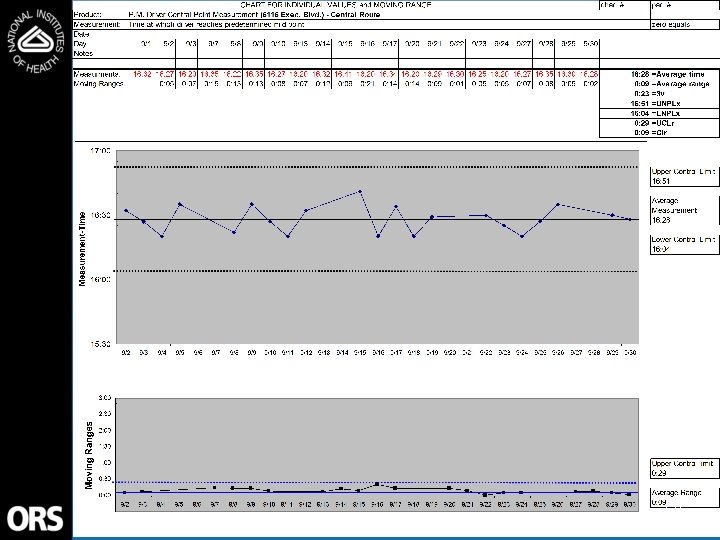The height and width of the screenshot is (540, 720).
Task: Select the 16:51 UNPLx entry
Action: pos(655,103)
